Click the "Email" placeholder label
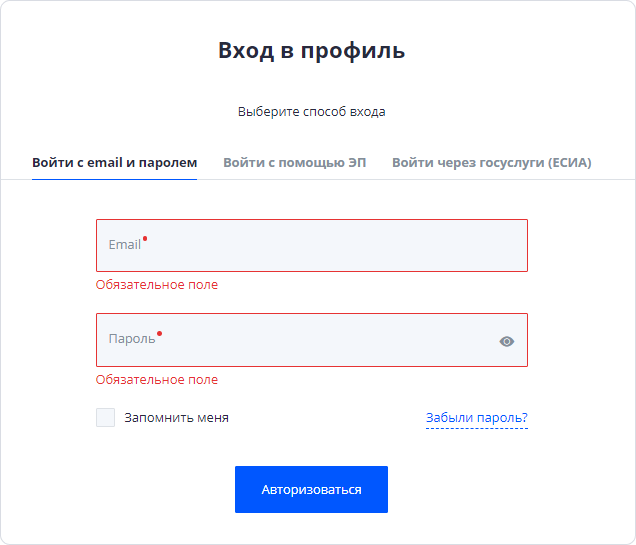The height and width of the screenshot is (545, 636). click(x=124, y=245)
